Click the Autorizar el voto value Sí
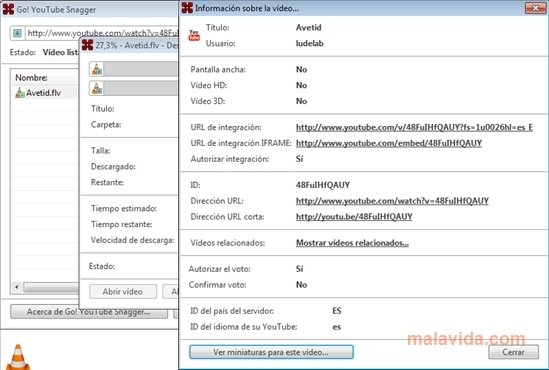The height and width of the screenshot is (370, 549). [299, 269]
